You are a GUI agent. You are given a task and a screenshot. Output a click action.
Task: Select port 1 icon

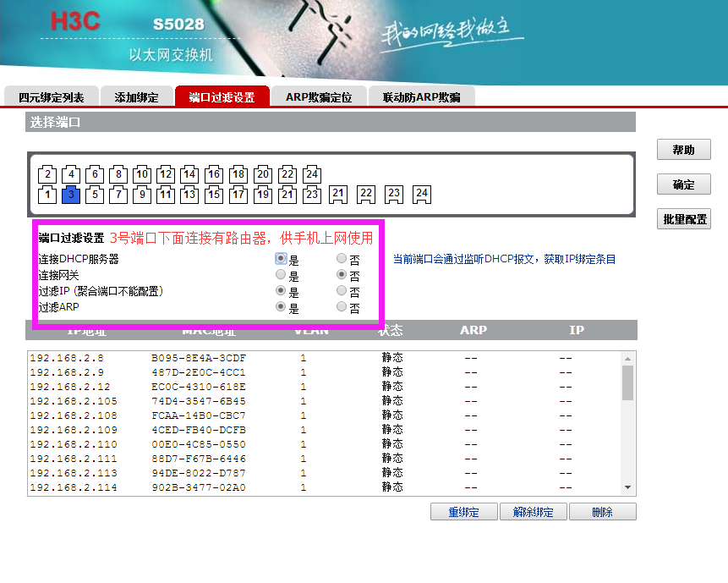47,195
